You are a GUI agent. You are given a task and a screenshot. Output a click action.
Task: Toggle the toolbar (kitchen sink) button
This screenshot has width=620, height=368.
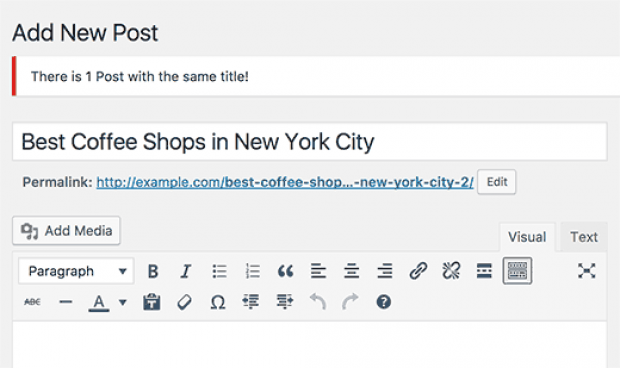[517, 271]
